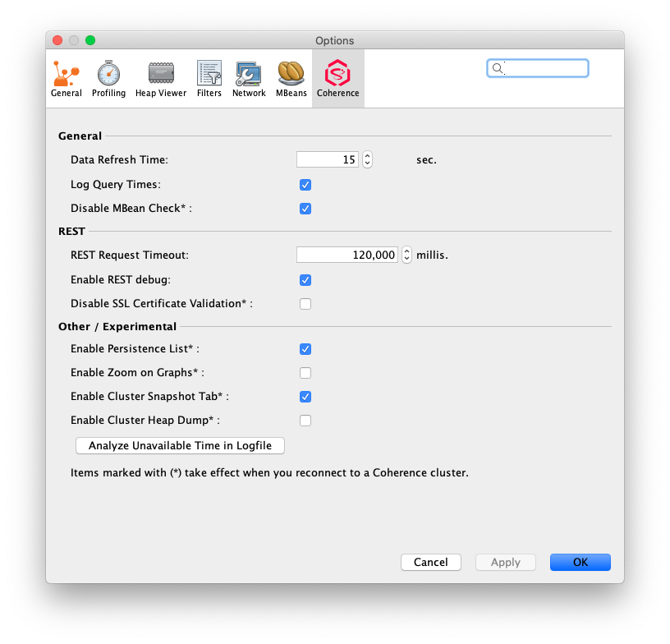Select the Coherence options category
Image resolution: width=670 pixels, height=644 pixels.
pos(338,79)
